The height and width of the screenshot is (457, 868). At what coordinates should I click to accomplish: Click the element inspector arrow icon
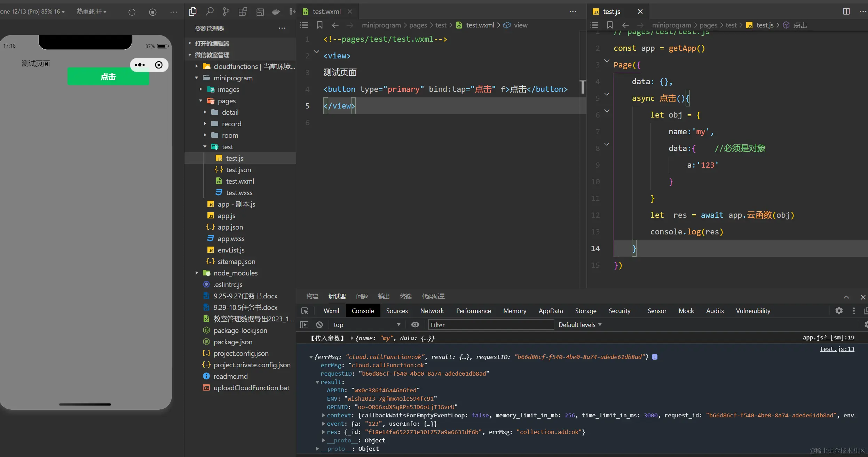point(305,311)
